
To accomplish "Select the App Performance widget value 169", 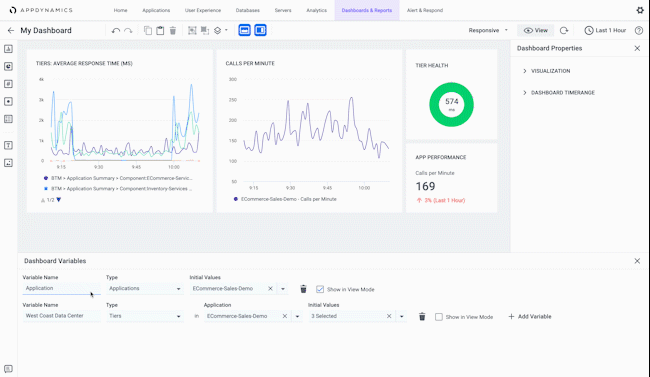I will [x=425, y=186].
